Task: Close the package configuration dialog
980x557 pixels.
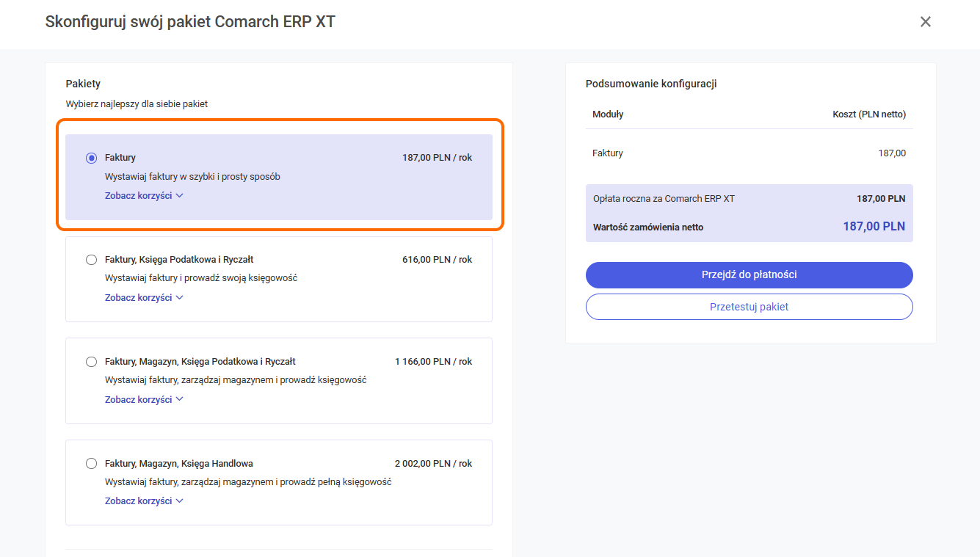Action: pyautogui.click(x=925, y=22)
